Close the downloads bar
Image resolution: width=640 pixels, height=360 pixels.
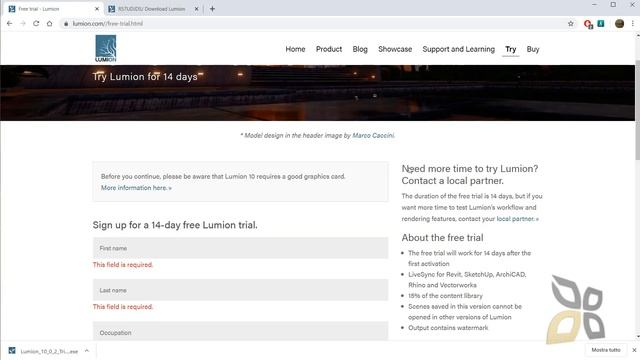coord(634,350)
